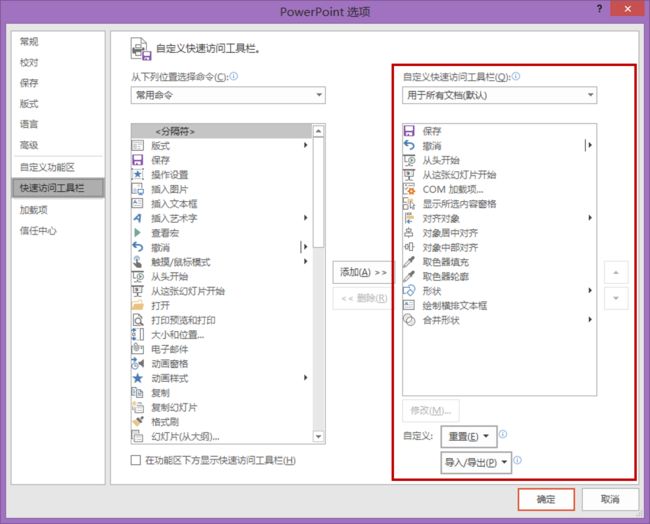Viewport: 650px width, 524px height.
Task: Move selected command up with the up arrow
Action: pyautogui.click(x=616, y=272)
